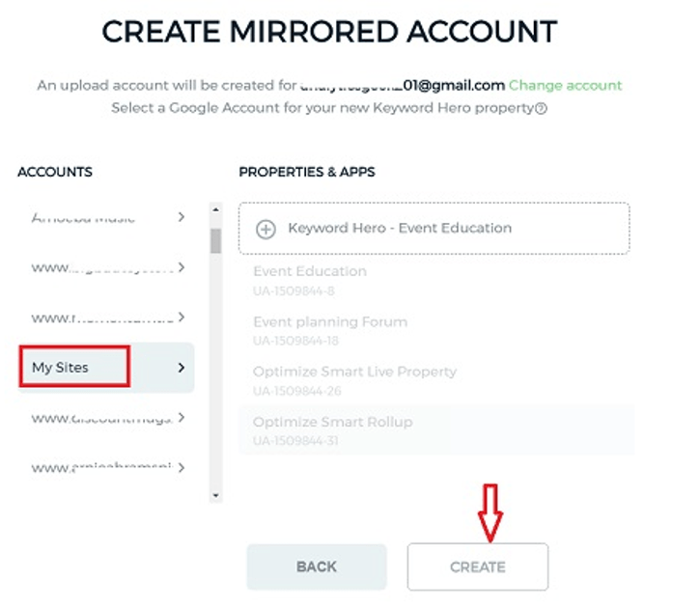The width and height of the screenshot is (700, 607).
Task: Expand the My Sites chevron arrow
Action: click(181, 368)
